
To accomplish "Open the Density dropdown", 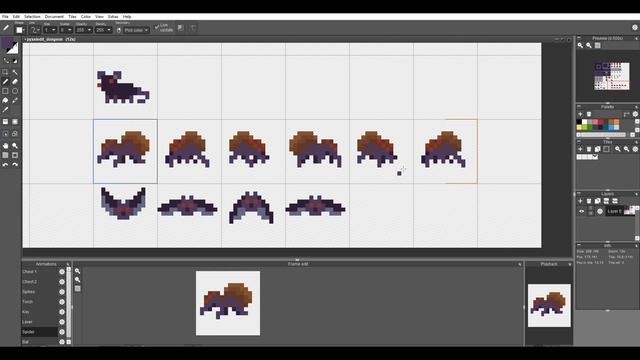I will [103, 30].
